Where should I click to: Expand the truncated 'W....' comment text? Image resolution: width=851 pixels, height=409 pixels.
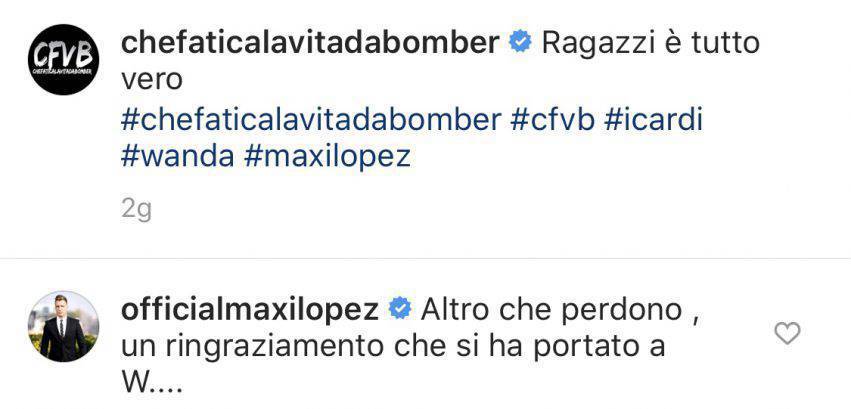pos(151,385)
